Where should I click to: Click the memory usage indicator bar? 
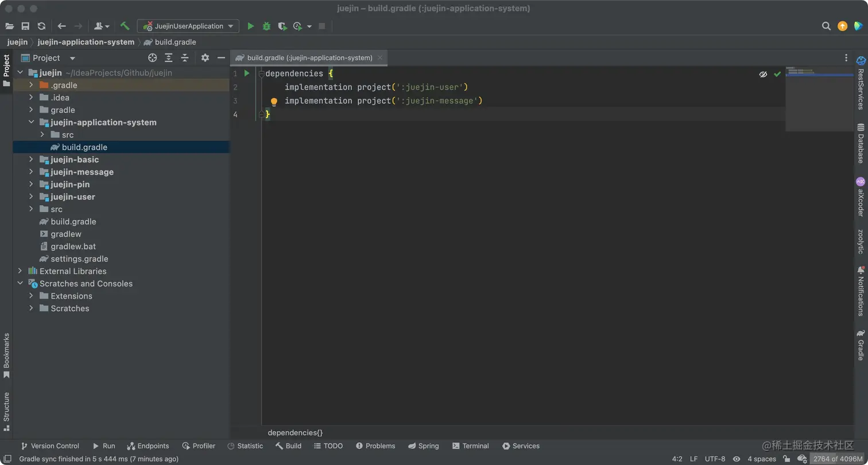[x=837, y=459]
